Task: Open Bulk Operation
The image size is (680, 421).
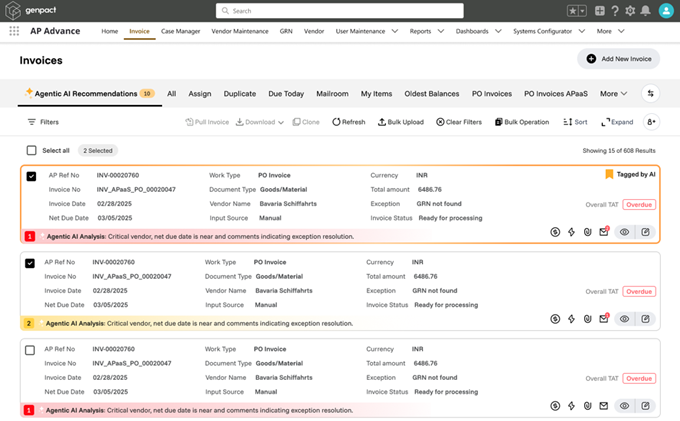Action: tap(522, 122)
